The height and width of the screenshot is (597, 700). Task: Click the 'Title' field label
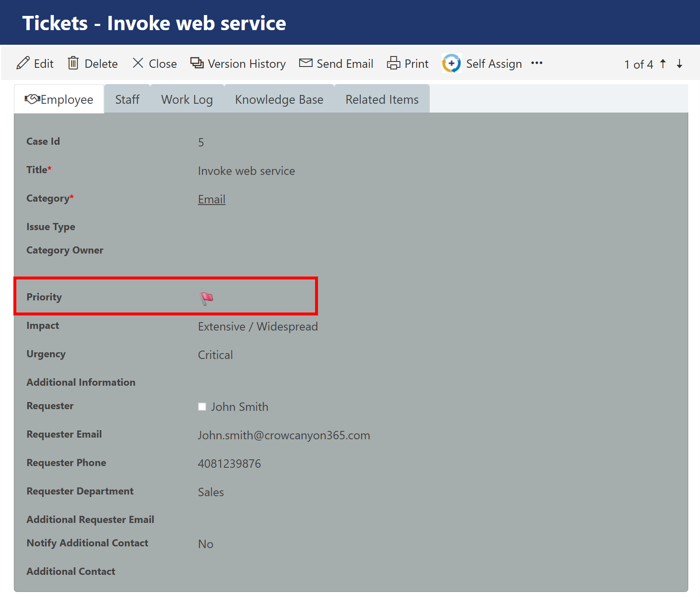point(39,170)
